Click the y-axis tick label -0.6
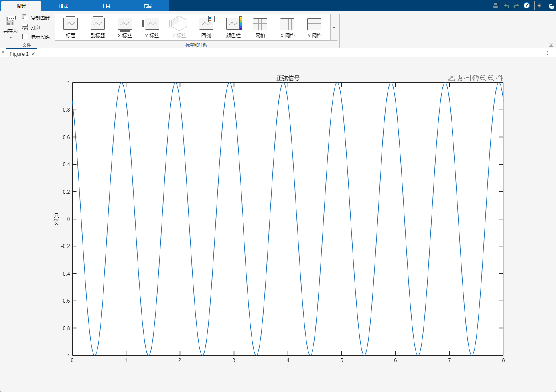This screenshot has height=392, width=556. point(65,301)
